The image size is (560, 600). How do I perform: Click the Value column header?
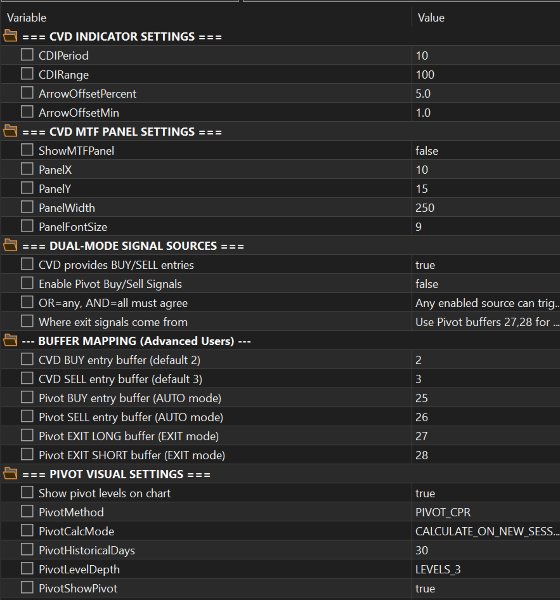(x=431, y=18)
